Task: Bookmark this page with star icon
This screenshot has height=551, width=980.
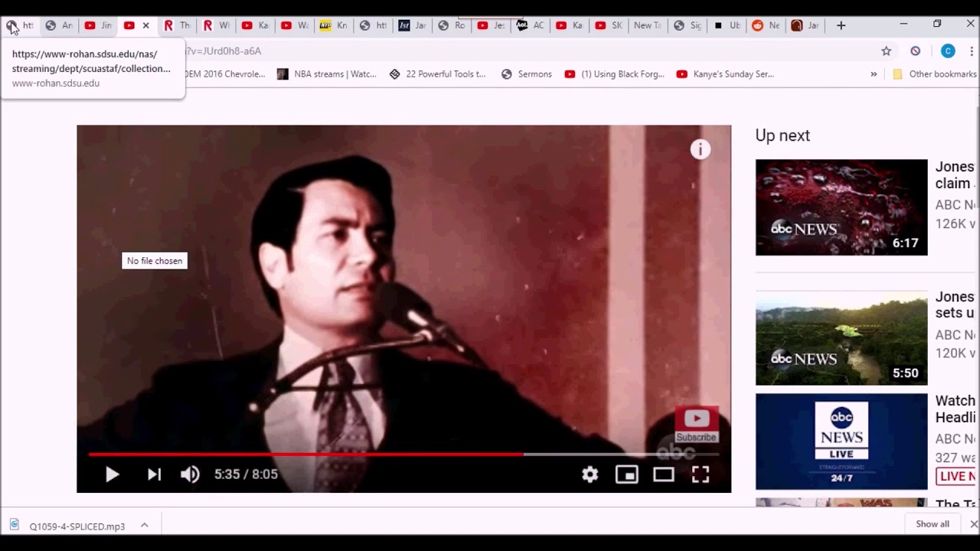Action: click(x=886, y=51)
